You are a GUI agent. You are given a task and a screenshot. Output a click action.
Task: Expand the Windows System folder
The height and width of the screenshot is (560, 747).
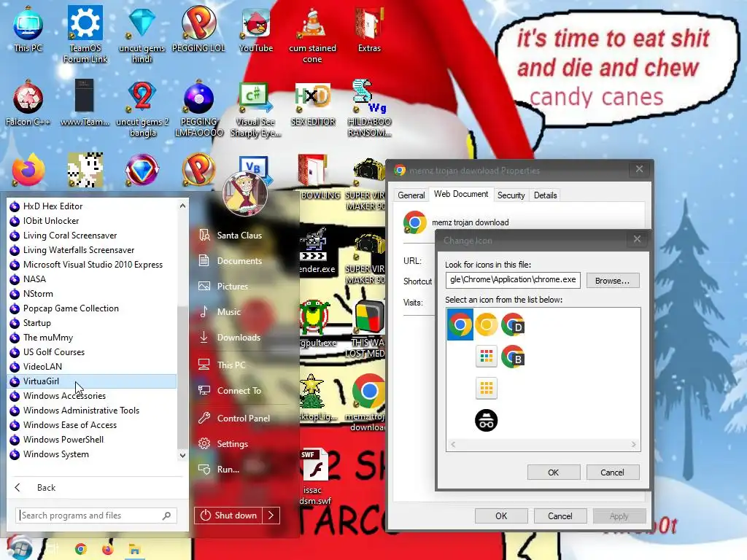pyautogui.click(x=93, y=454)
